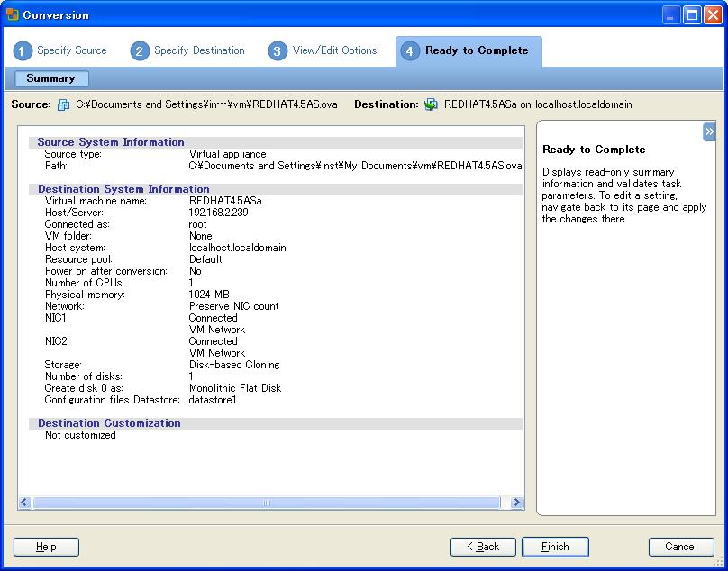Image resolution: width=728 pixels, height=571 pixels.
Task: Minimize the Conversion window
Action: tap(670, 15)
